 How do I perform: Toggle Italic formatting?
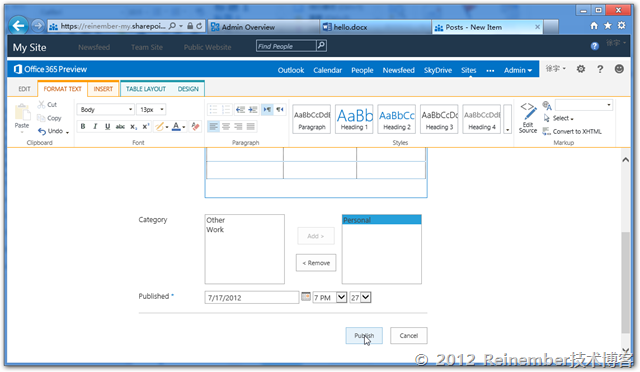95,127
